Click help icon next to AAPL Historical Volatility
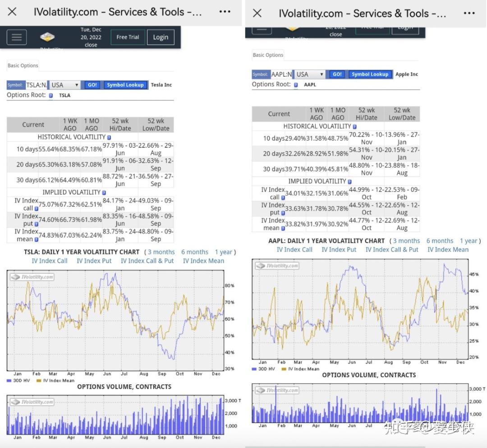 354,127
